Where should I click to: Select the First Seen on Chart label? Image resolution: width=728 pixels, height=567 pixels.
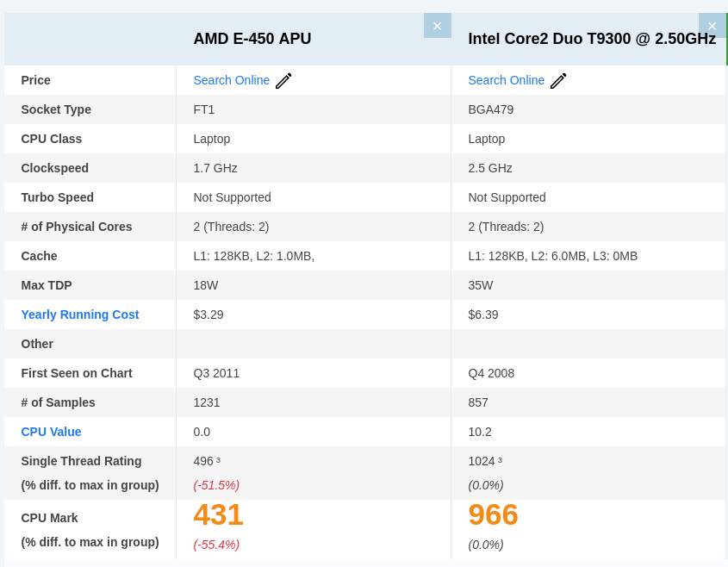click(x=77, y=373)
